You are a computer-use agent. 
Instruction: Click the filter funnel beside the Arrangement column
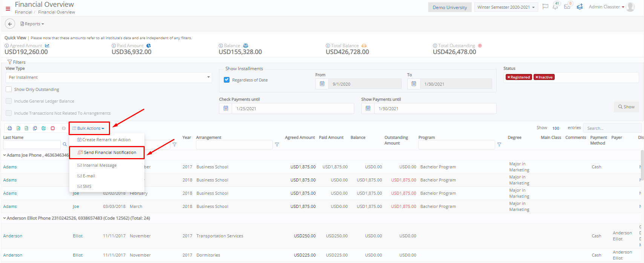277,145
